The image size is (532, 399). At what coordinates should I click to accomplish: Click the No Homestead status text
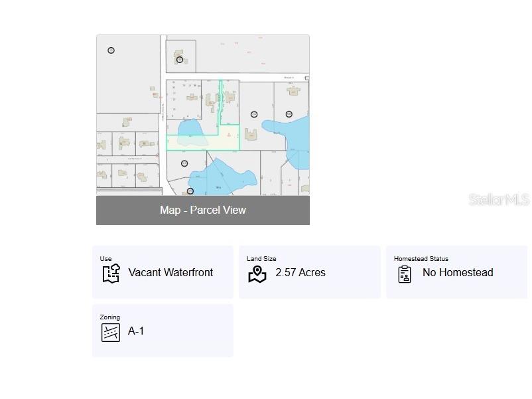pos(458,273)
